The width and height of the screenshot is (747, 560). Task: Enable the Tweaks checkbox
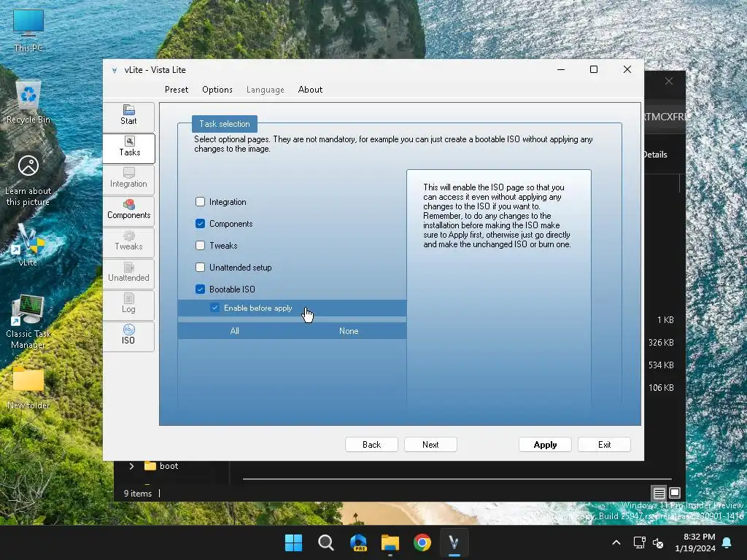[200, 246]
